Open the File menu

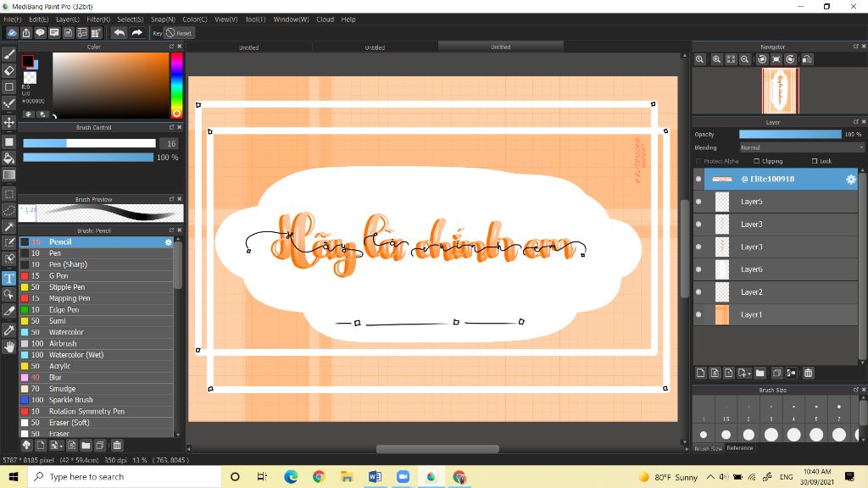click(12, 19)
